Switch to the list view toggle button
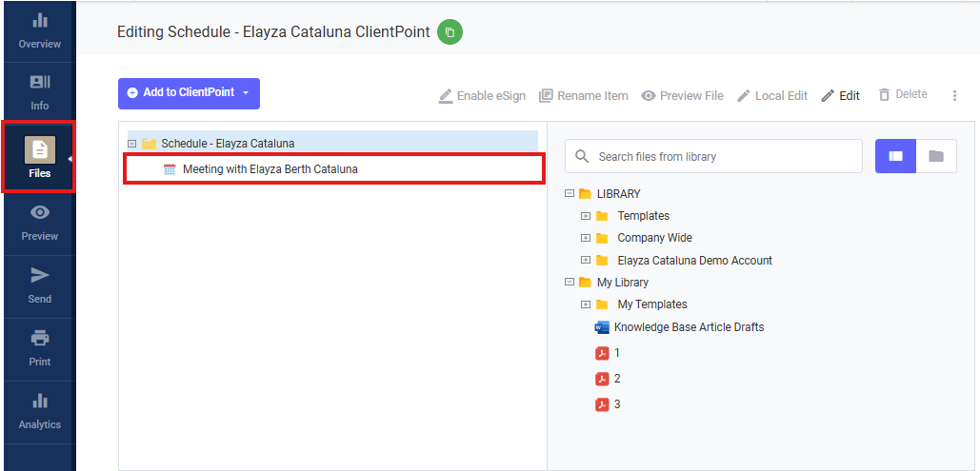980x471 pixels. 895,156
